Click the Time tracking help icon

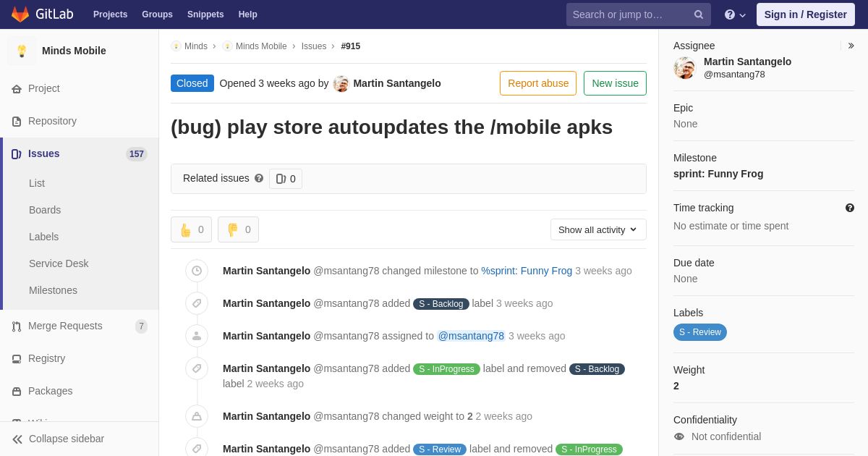pyautogui.click(x=850, y=208)
